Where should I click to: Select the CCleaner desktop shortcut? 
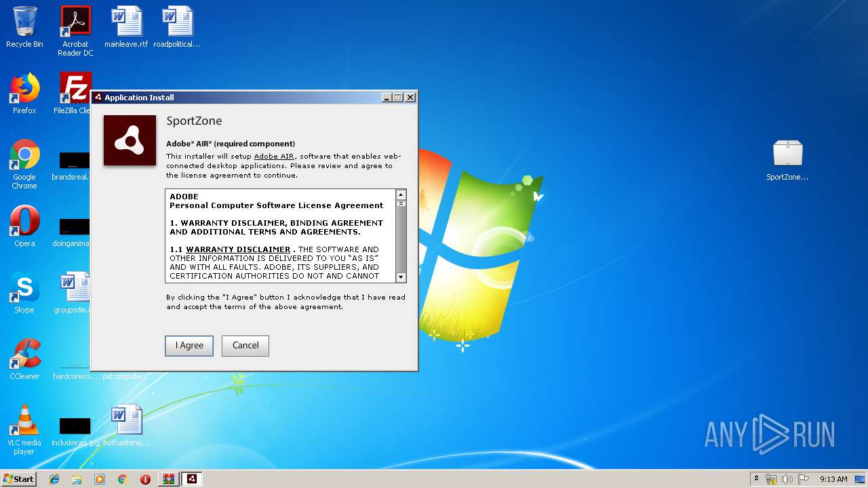pos(24,360)
